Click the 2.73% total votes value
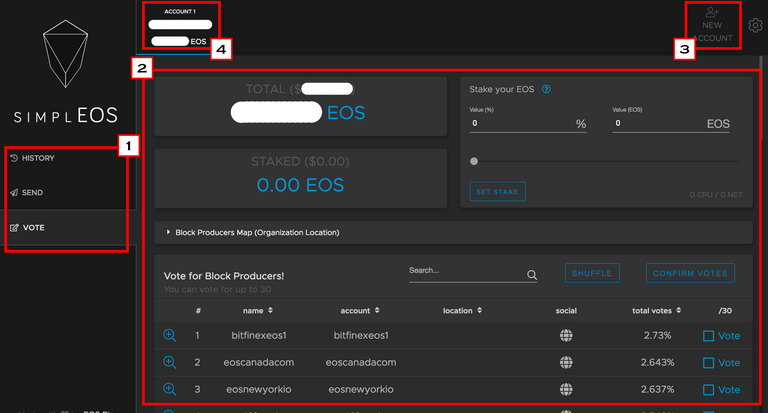This screenshot has width=768, height=413. tap(657, 336)
